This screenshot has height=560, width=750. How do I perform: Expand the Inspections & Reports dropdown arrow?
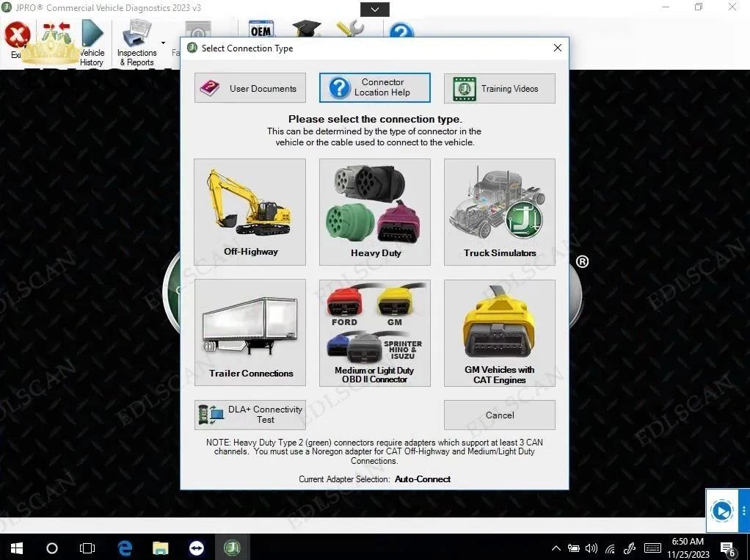click(163, 43)
